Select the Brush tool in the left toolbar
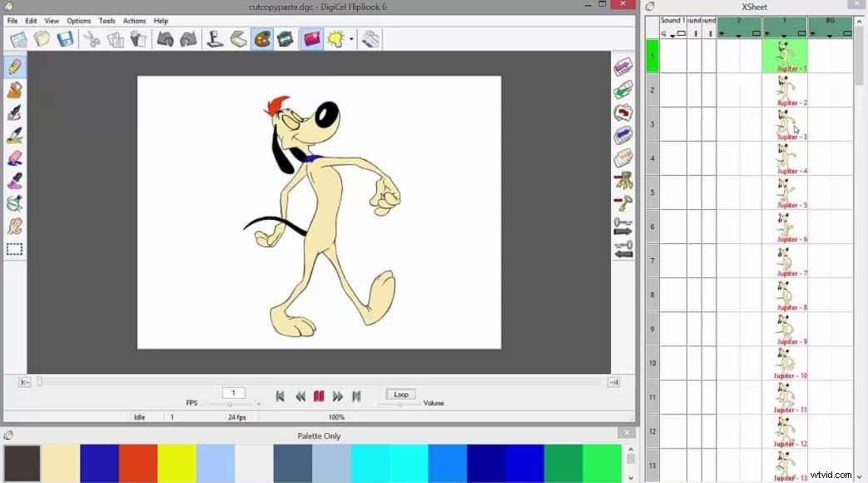 (x=14, y=137)
